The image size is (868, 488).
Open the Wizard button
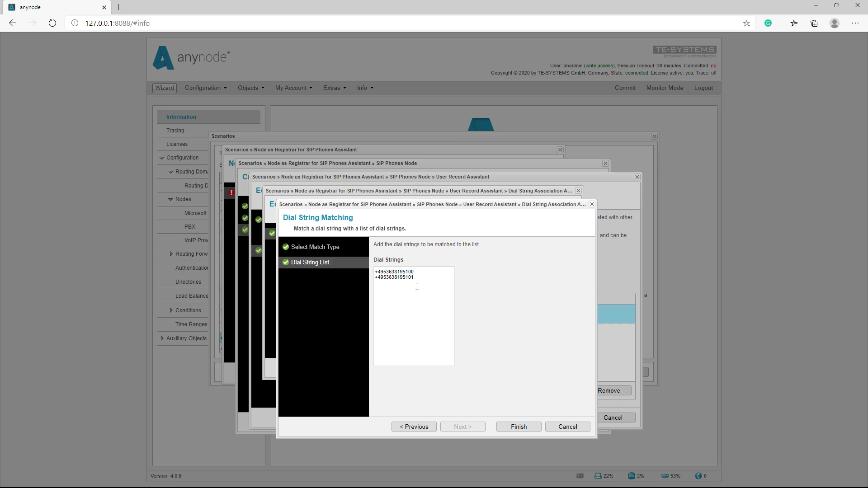(x=165, y=88)
